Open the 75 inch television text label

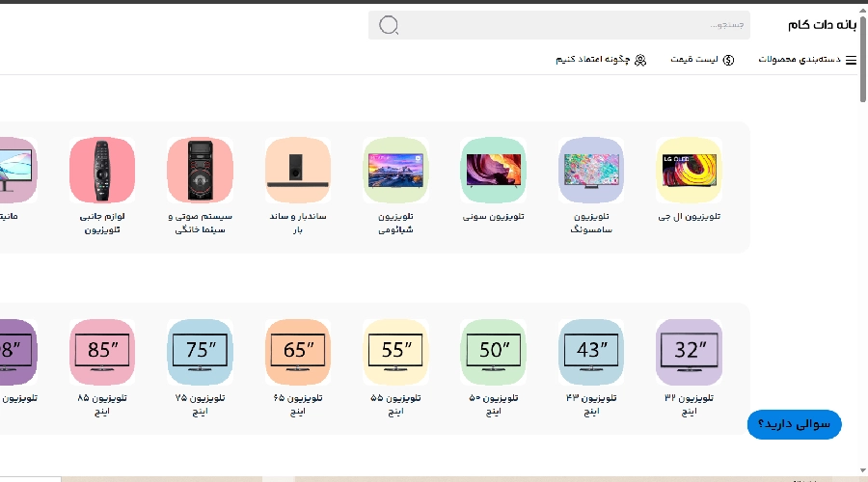(x=200, y=405)
